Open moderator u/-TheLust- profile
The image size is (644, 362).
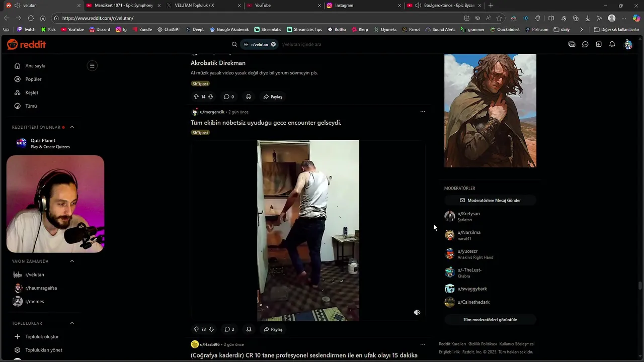pyautogui.click(x=469, y=270)
